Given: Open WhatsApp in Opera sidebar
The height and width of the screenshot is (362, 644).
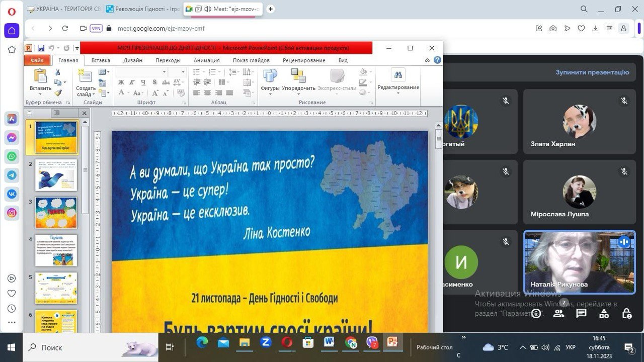Looking at the screenshot, I should coord(12,156).
